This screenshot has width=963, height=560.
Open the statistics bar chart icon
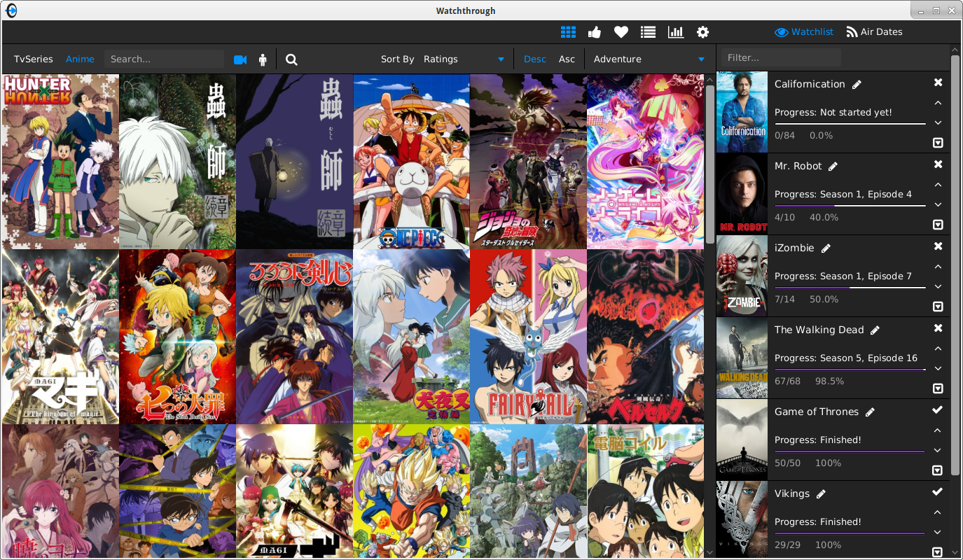(675, 32)
